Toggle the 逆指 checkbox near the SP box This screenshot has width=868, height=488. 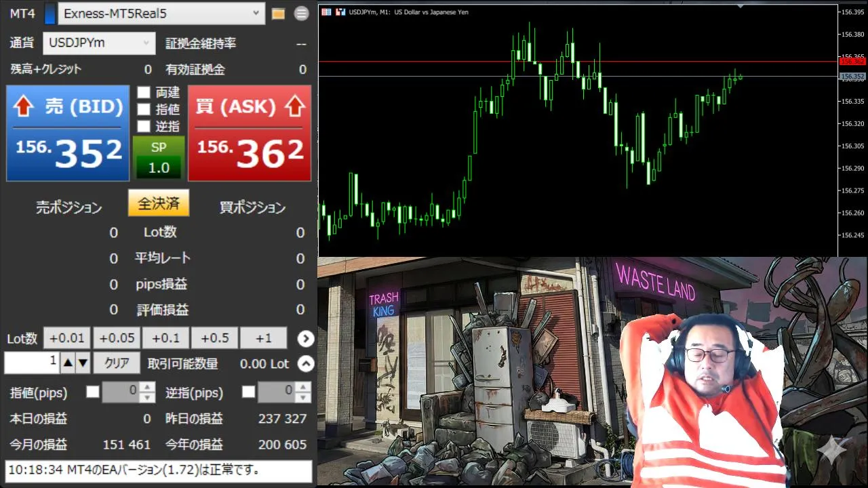coord(143,126)
